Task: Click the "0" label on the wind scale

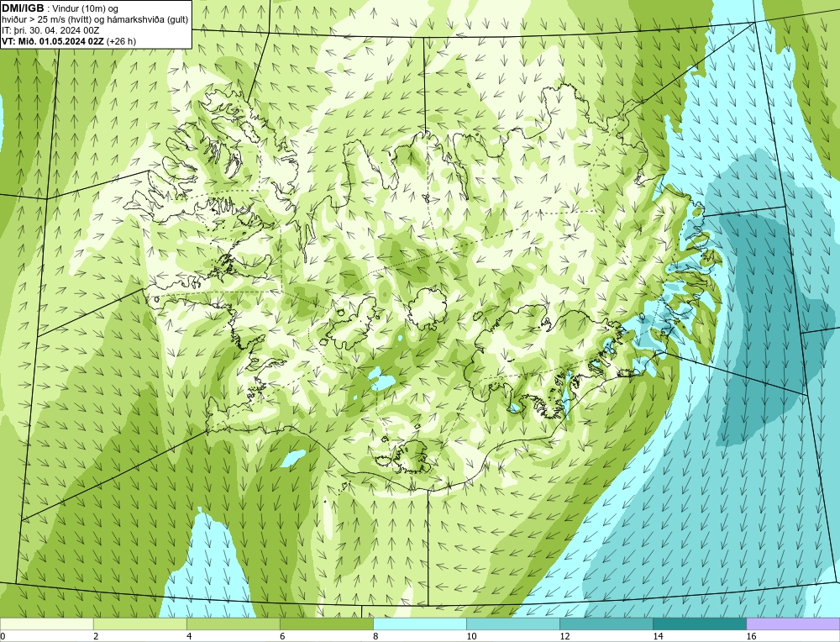Action: (3, 636)
